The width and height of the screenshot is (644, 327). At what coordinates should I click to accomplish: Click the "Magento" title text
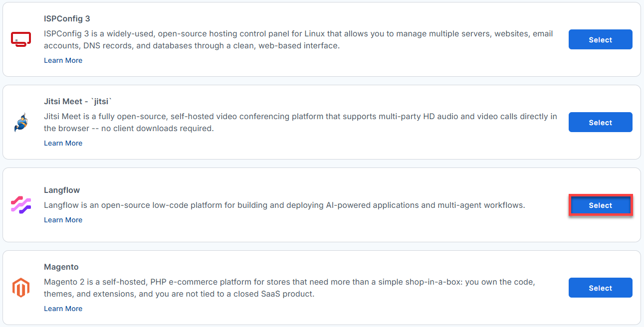pyautogui.click(x=61, y=267)
